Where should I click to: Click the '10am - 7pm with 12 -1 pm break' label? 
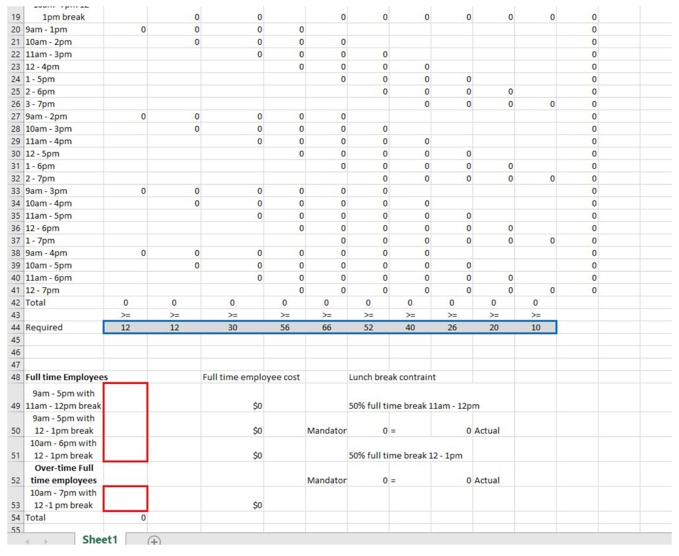point(63,499)
